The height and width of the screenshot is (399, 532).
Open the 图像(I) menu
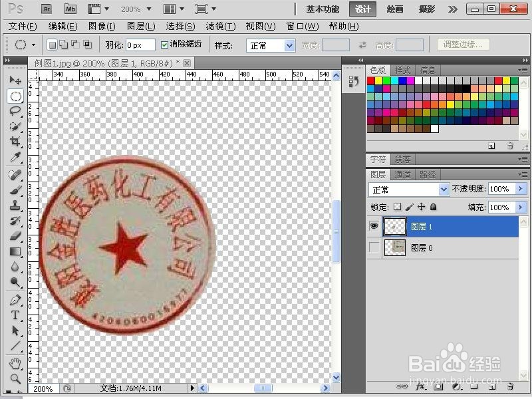102,26
